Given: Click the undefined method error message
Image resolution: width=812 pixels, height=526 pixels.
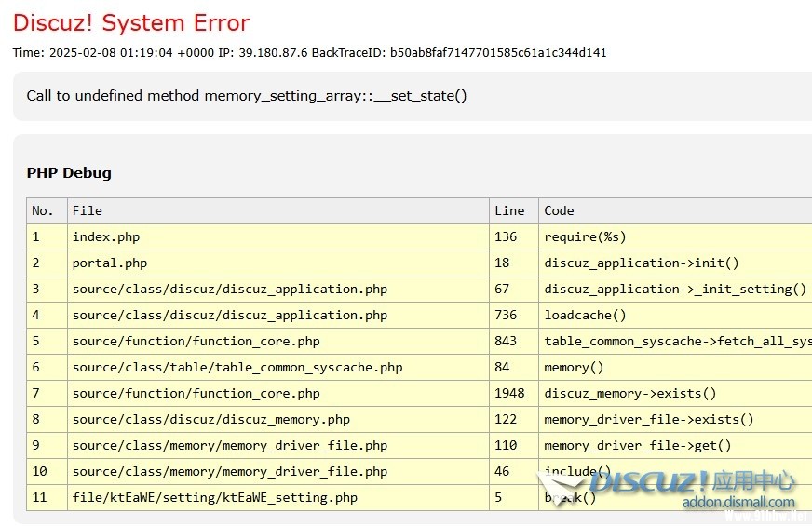Looking at the screenshot, I should (247, 96).
